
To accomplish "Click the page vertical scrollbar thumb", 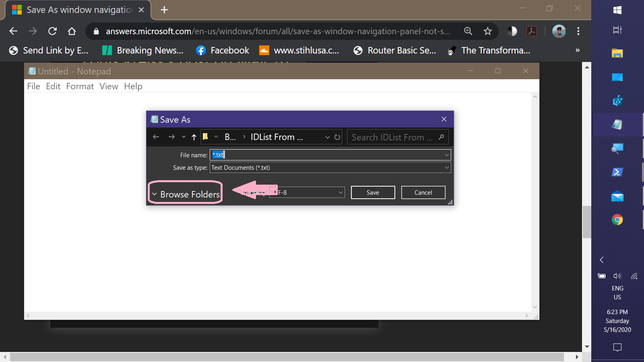I will pyautogui.click(x=587, y=222).
